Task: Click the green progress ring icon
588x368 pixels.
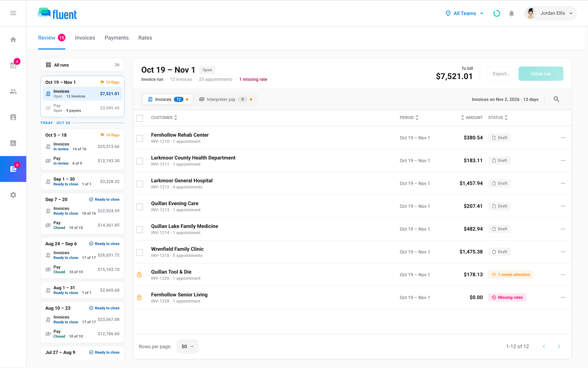Action: [x=497, y=13]
